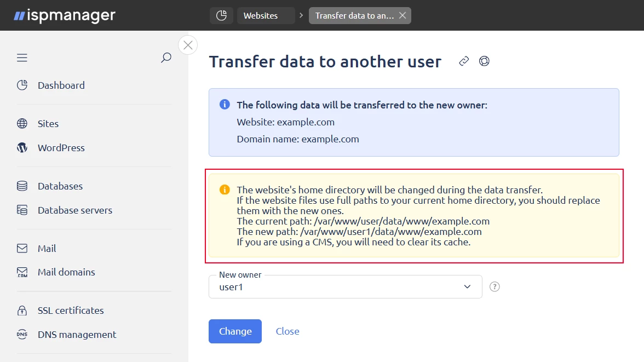Screen dimensions: 644x362
Task: Copy form link using the chain icon
Action: (x=464, y=61)
